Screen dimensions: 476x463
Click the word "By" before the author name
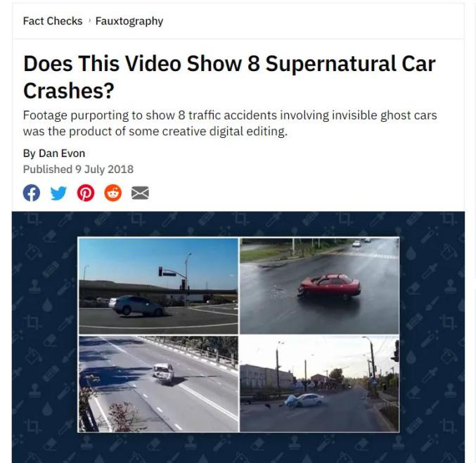tap(29, 153)
